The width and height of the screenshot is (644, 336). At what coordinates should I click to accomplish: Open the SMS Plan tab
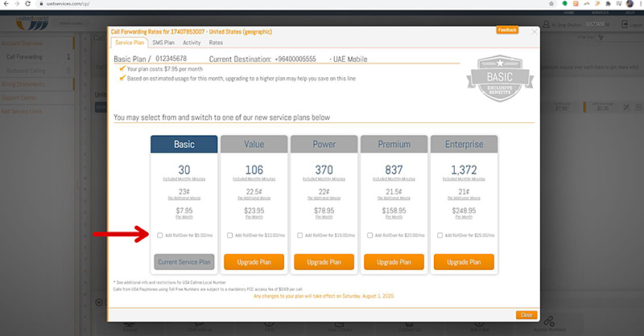(x=163, y=43)
